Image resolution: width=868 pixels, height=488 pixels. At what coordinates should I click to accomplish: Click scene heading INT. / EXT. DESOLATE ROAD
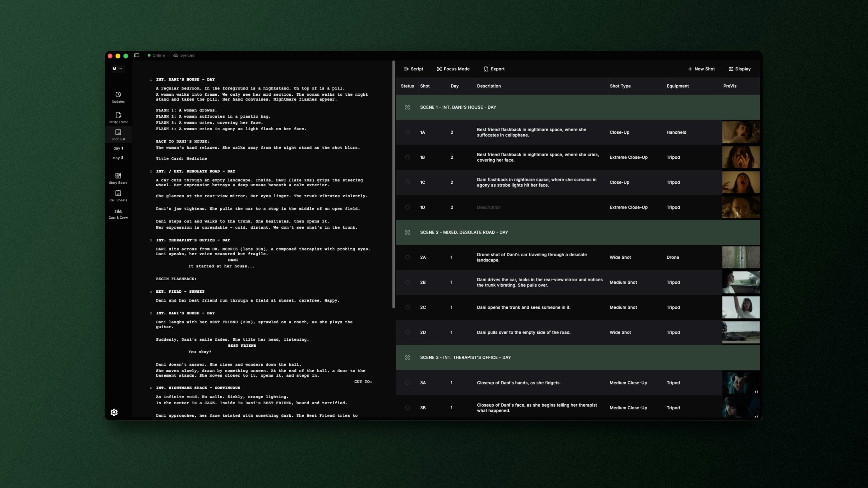point(196,171)
